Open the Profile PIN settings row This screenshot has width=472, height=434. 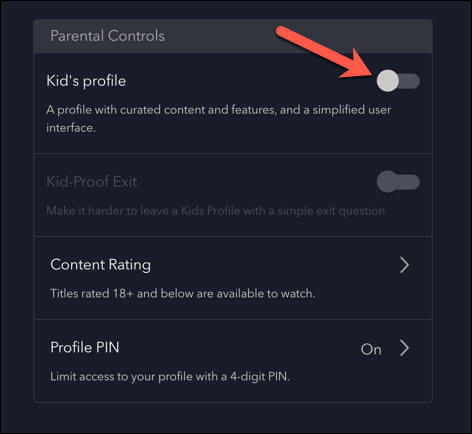(x=233, y=361)
